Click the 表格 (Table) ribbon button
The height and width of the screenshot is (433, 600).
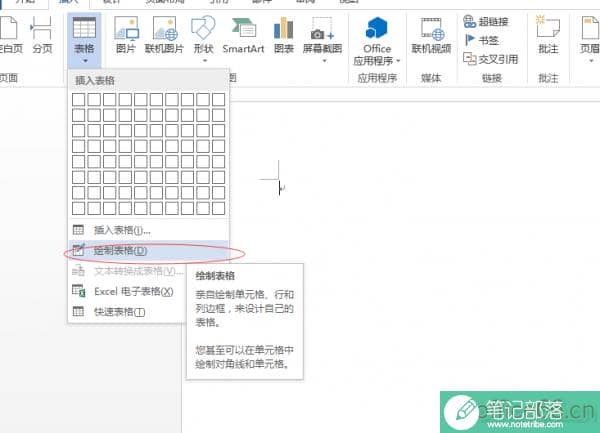pos(84,39)
